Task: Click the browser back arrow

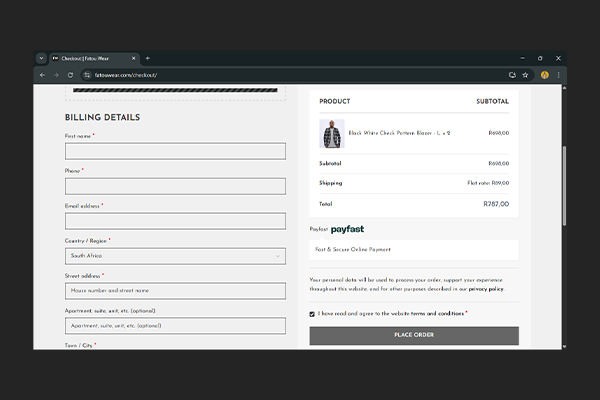Action: pos(42,75)
